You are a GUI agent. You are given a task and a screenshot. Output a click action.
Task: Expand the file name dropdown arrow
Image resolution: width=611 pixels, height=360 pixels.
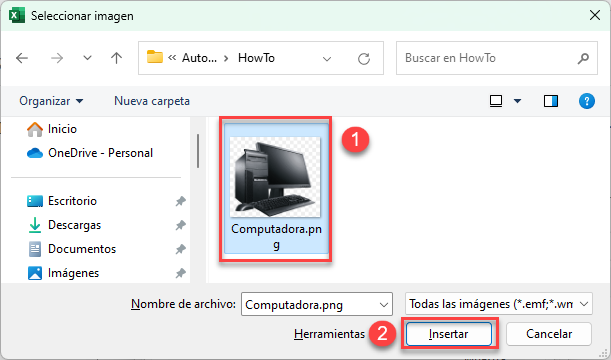pos(384,305)
